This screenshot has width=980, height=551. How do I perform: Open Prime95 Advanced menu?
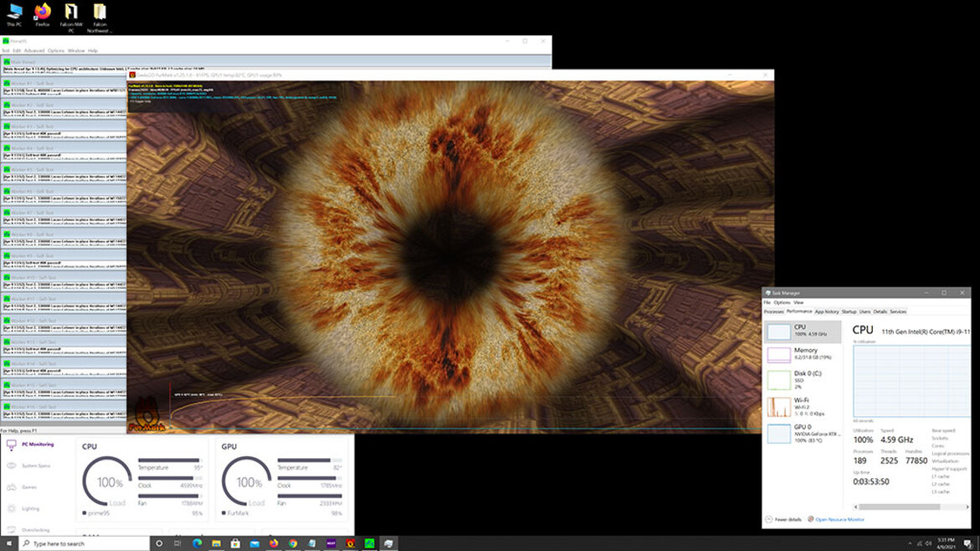[x=34, y=50]
